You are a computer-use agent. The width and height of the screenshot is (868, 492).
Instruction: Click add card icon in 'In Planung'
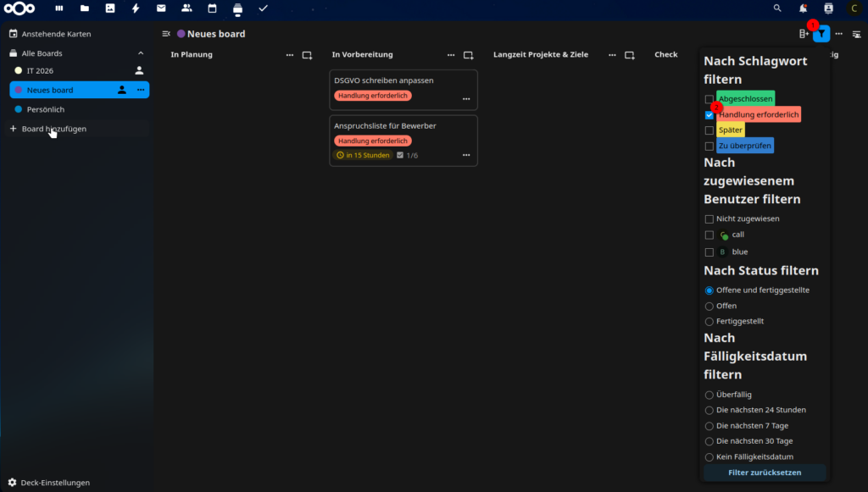(307, 55)
